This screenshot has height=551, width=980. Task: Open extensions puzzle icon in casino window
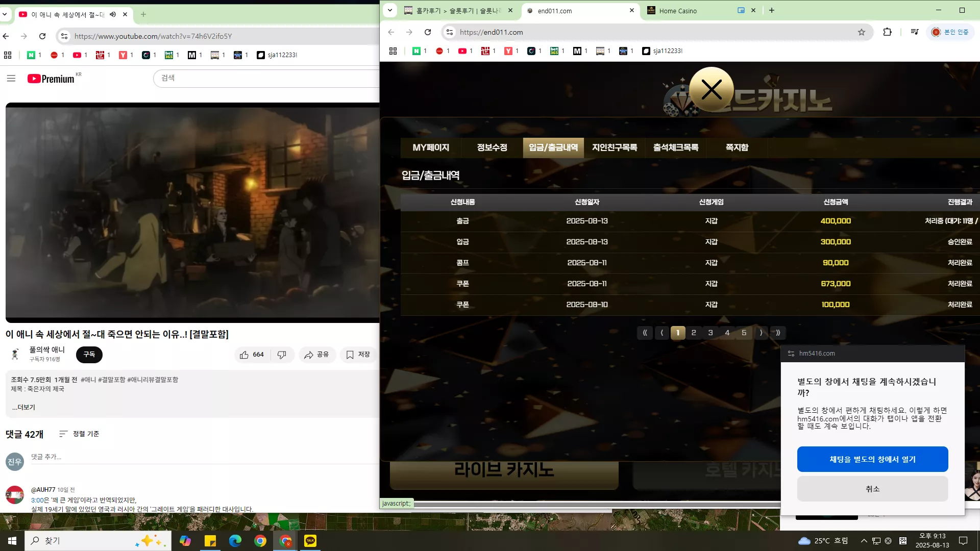pyautogui.click(x=888, y=32)
